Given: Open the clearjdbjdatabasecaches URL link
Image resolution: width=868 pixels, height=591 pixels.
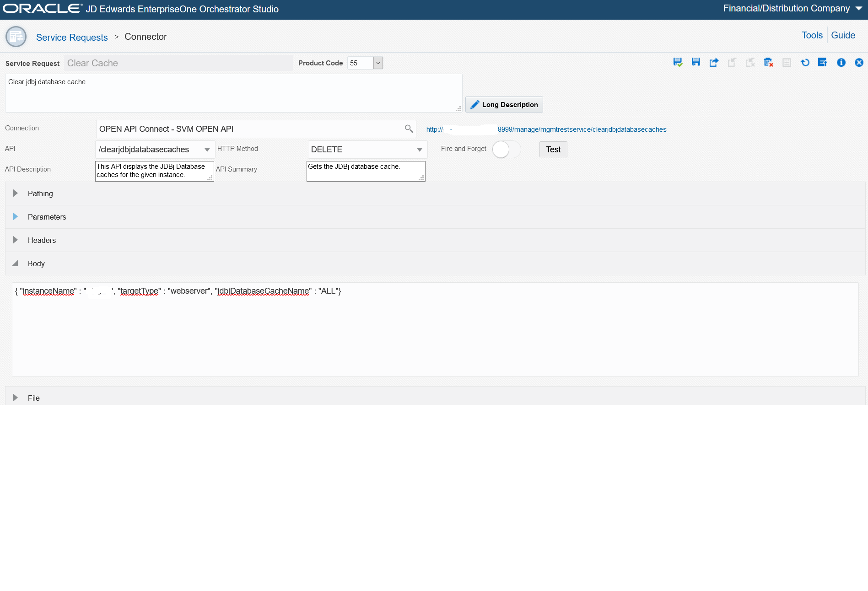Looking at the screenshot, I should point(546,129).
